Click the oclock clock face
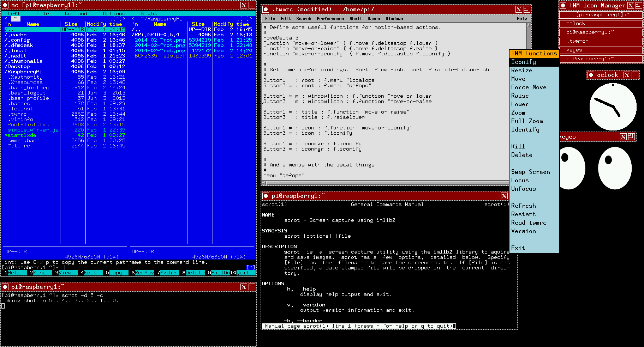 (613, 106)
